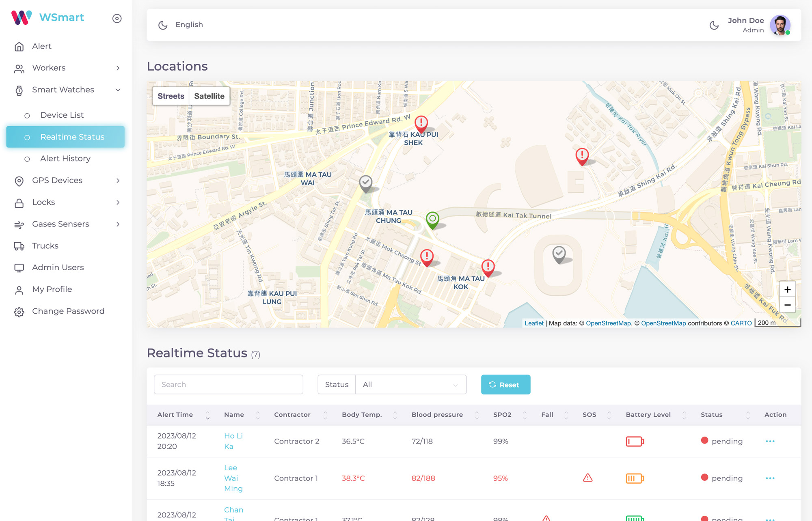Click the My Profile person icon
The image size is (812, 521).
[19, 290]
